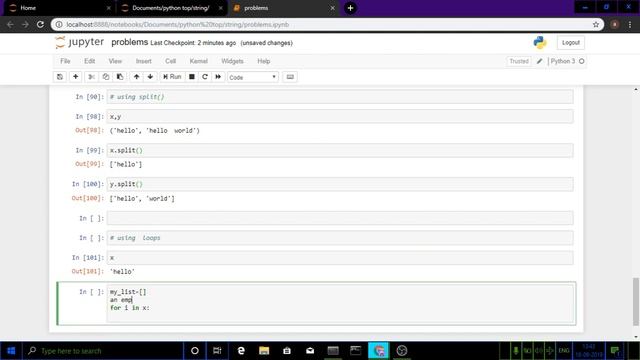The height and width of the screenshot is (360, 640).
Task: Click the Run cell button
Action: [172, 77]
